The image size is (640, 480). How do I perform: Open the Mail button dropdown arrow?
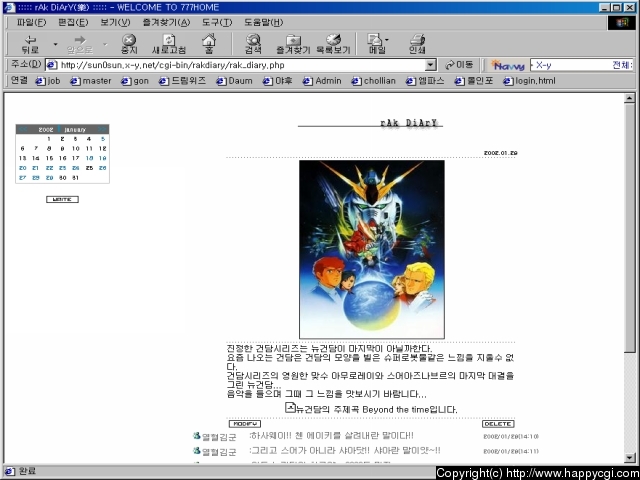pyautogui.click(x=387, y=40)
